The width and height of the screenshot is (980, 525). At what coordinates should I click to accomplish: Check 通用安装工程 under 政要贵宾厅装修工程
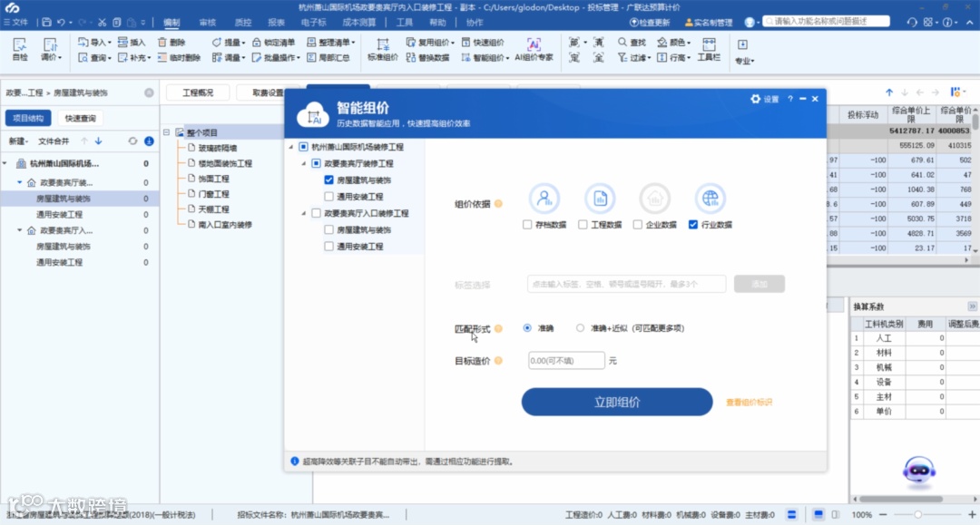click(328, 196)
